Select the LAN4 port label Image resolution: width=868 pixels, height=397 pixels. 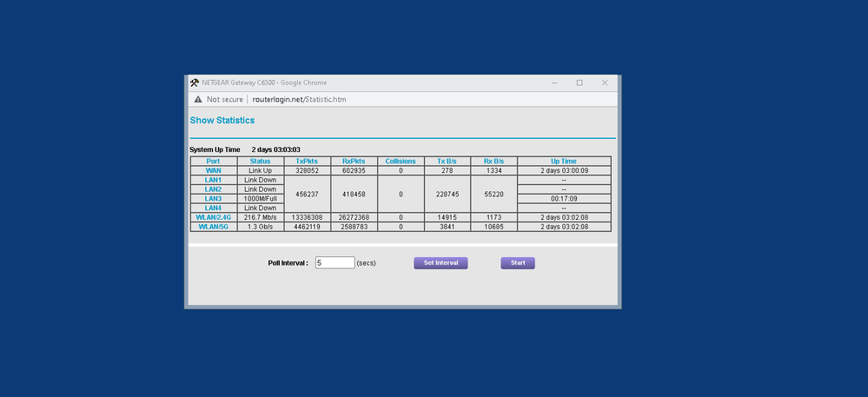pyautogui.click(x=214, y=208)
